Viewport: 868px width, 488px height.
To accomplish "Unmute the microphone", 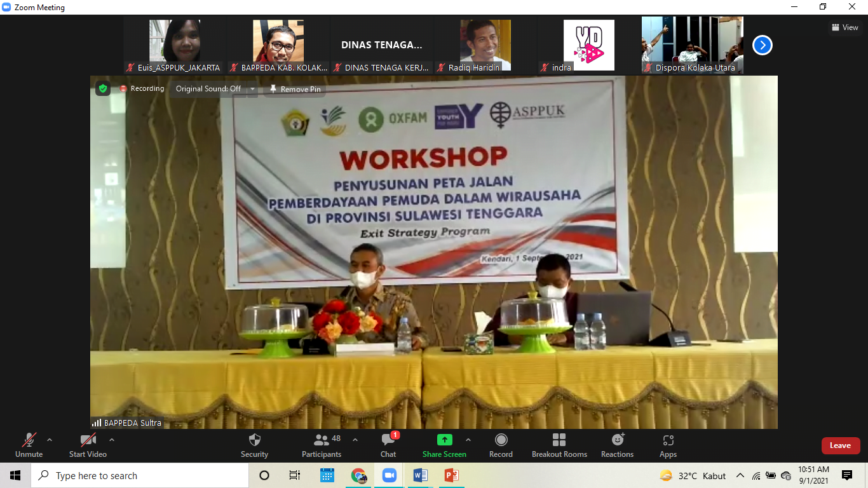I will tap(29, 445).
